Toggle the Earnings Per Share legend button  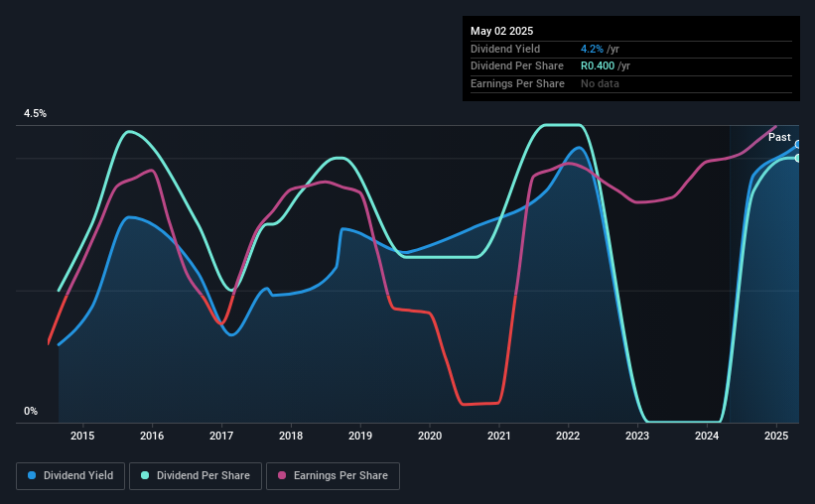click(333, 476)
